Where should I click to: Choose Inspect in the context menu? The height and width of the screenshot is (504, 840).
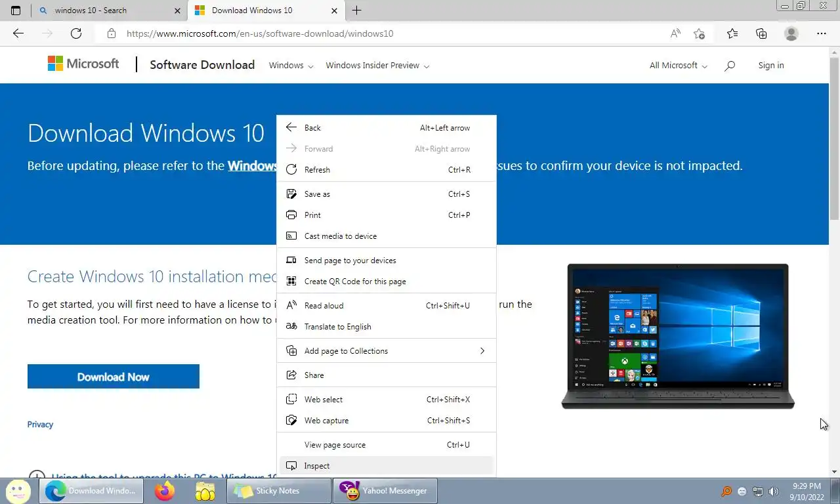click(387, 466)
